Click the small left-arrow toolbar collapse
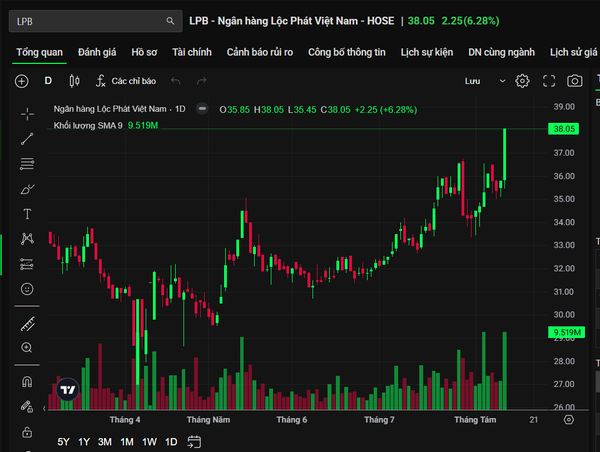 pyautogui.click(x=44, y=408)
